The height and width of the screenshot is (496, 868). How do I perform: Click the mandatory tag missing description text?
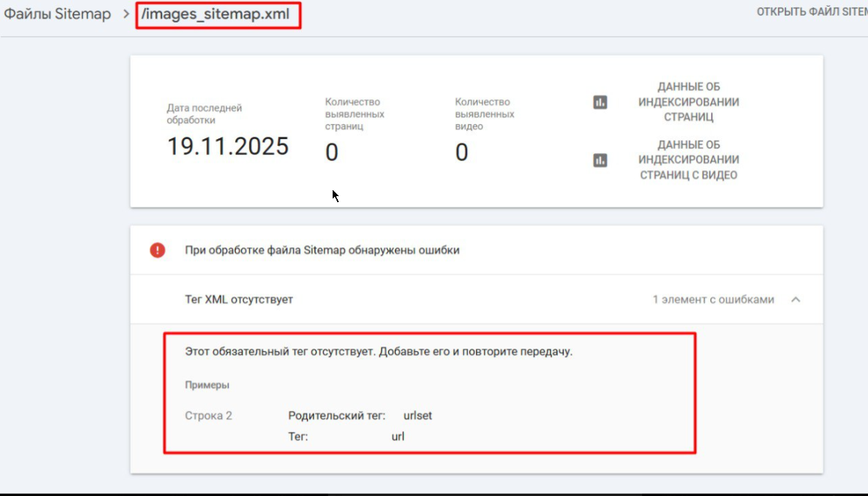pyautogui.click(x=378, y=352)
